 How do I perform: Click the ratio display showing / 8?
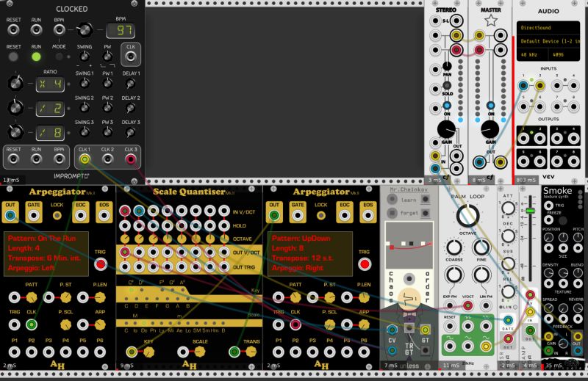pos(50,133)
